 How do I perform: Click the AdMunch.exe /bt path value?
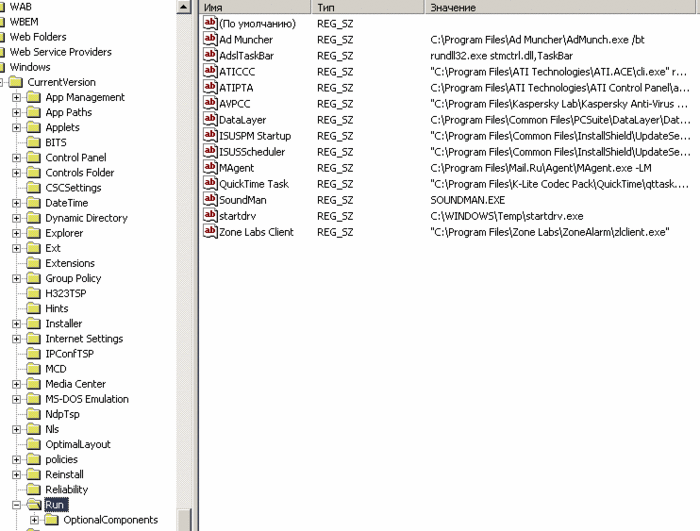[x=537, y=40]
